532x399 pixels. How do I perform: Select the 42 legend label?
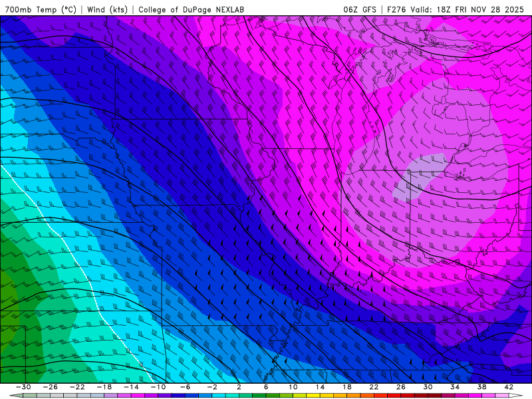509,387
